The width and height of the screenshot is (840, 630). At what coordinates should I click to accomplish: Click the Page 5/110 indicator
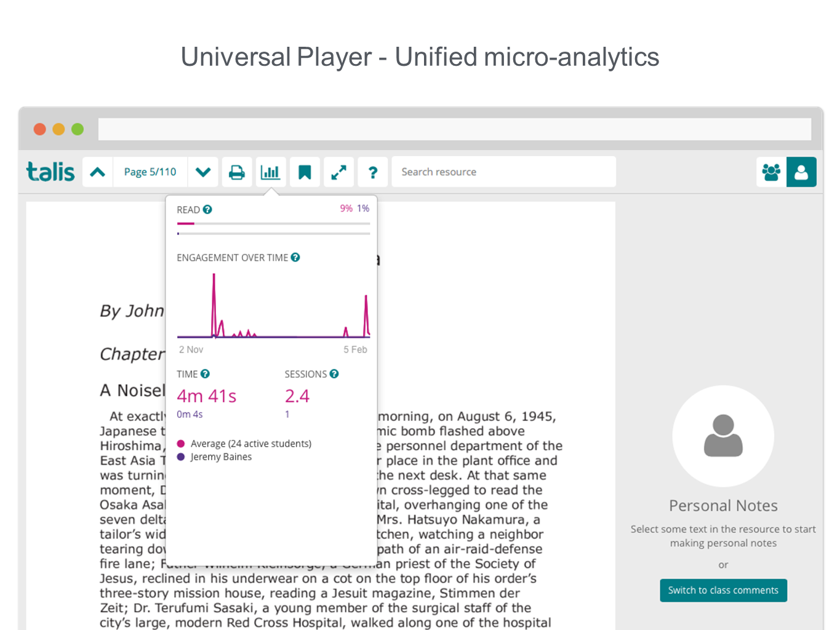(x=150, y=172)
